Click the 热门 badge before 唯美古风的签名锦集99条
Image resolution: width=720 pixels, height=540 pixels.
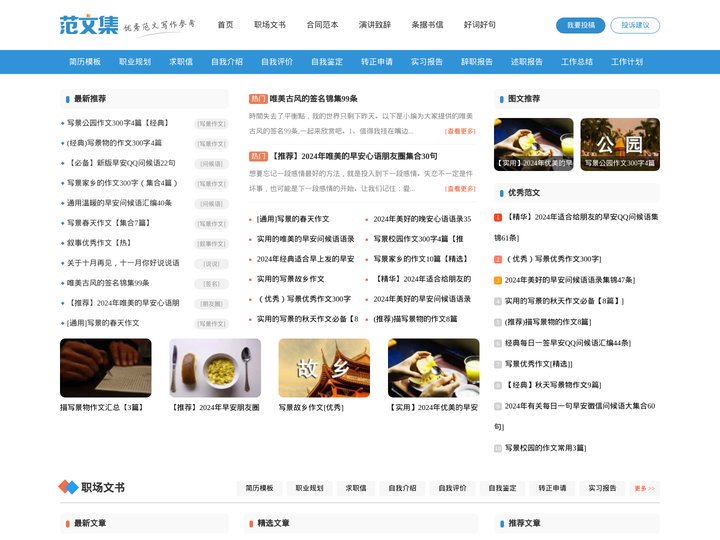coord(258,99)
